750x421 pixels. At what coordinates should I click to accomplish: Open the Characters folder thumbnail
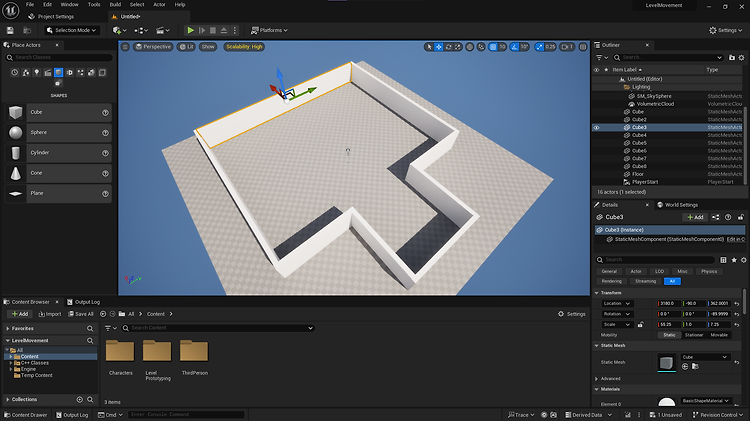(120, 352)
